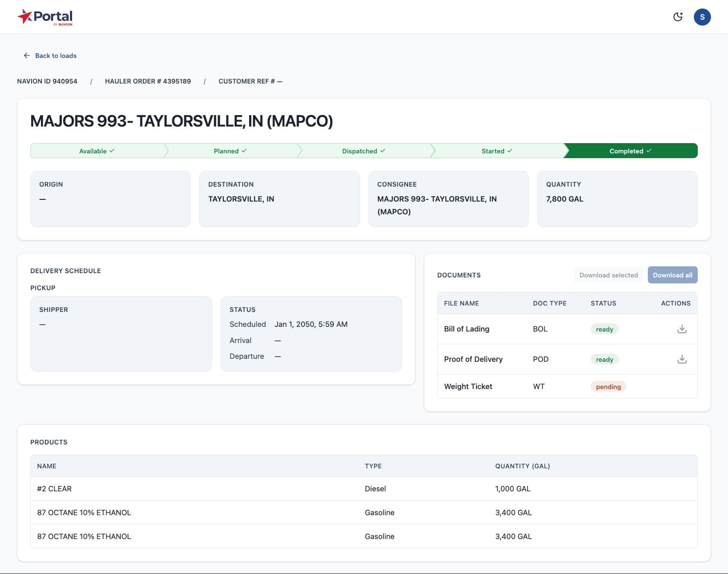Click scheduled date Jan 1, 2050, 5:59 AM
Viewport: 728px width, 574px height.
pos(311,324)
